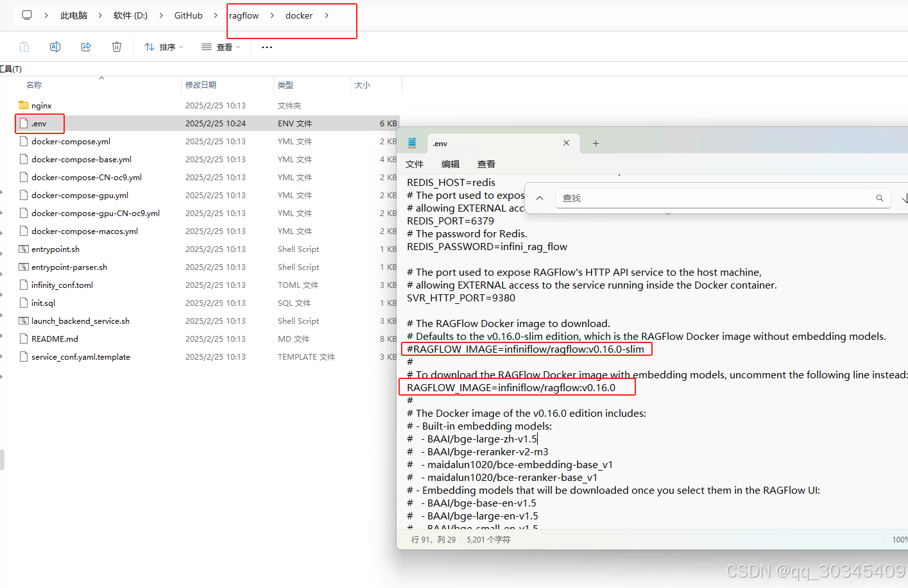Click the ragflow breadcrumb

(x=244, y=15)
